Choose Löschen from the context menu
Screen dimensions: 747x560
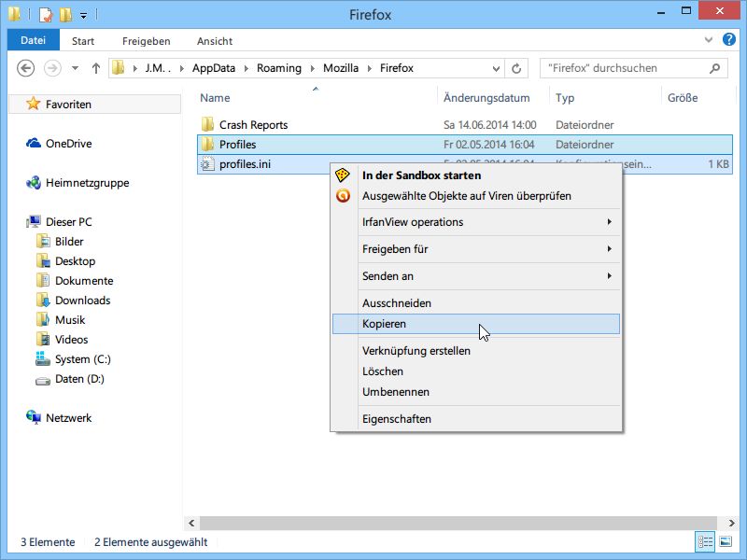click(x=476, y=371)
